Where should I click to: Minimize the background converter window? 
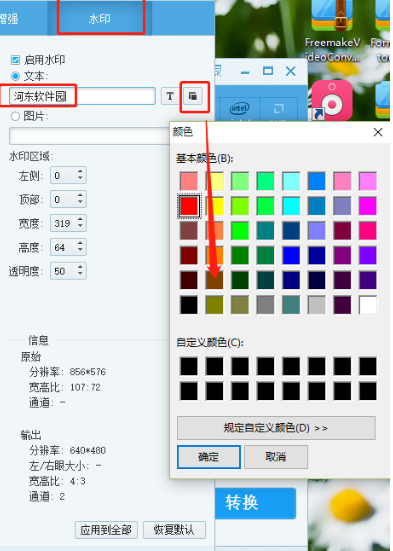tap(245, 72)
